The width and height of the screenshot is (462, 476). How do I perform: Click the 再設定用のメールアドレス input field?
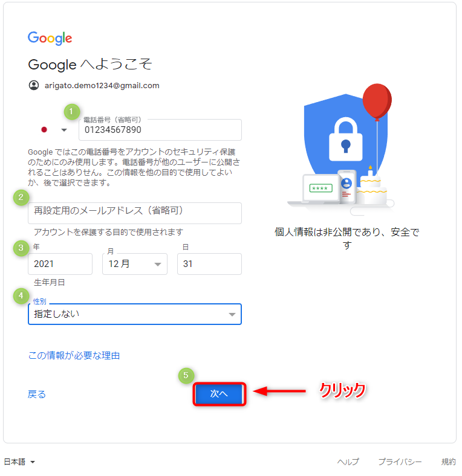click(x=135, y=213)
